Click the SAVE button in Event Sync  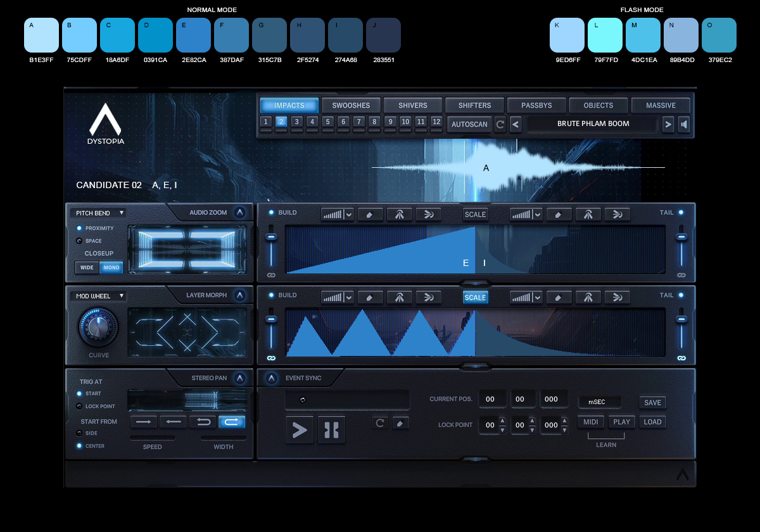point(652,403)
